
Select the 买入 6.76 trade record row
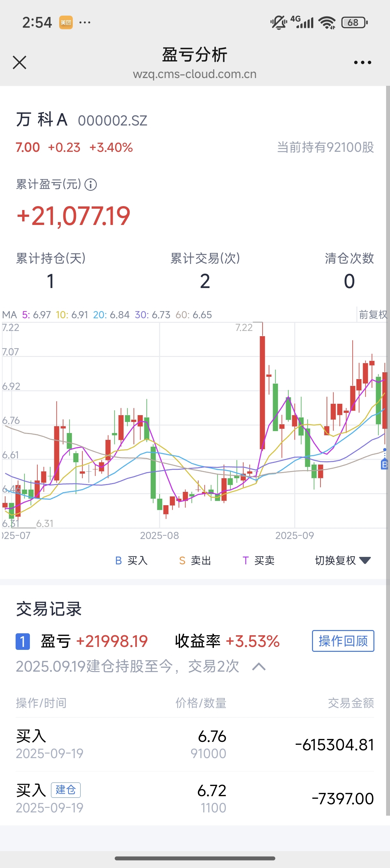[195, 745]
